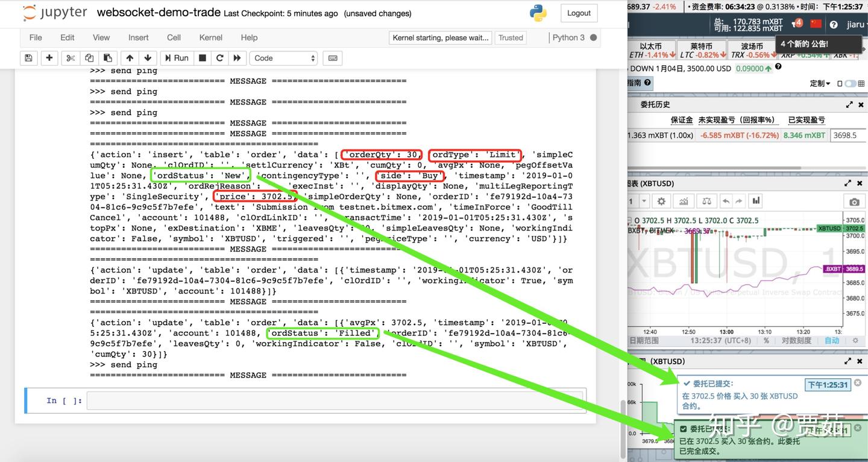Click the Kernel starting notification
This screenshot has width=868, height=462.
(x=441, y=37)
